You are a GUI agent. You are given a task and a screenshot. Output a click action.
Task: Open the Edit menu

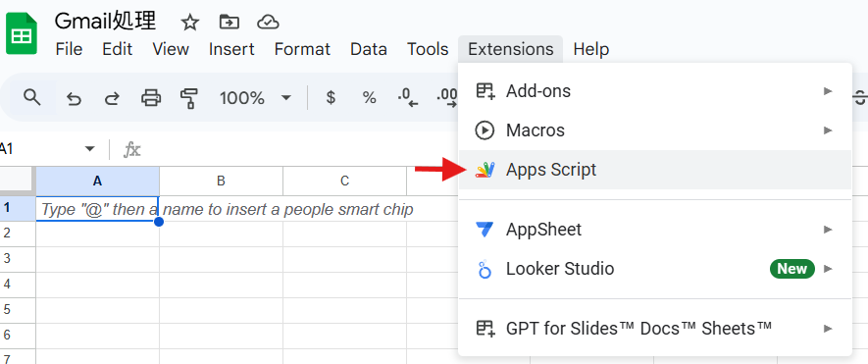click(118, 49)
